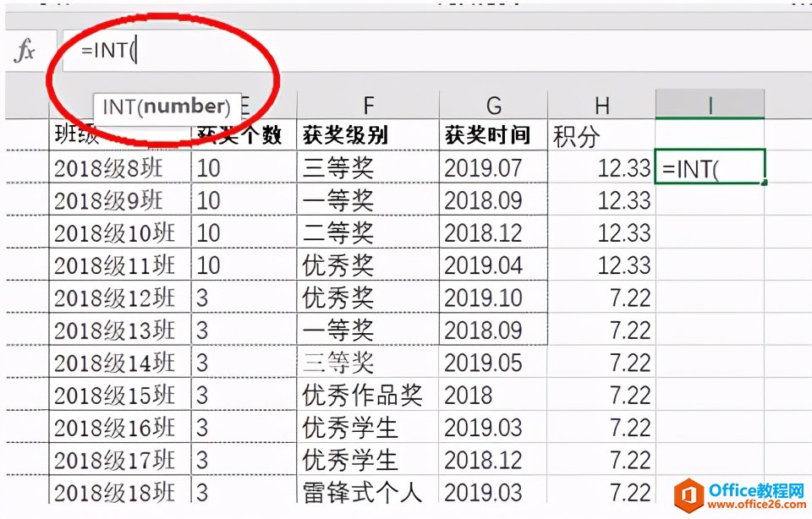Select the 二等奖 award cell

(368, 232)
